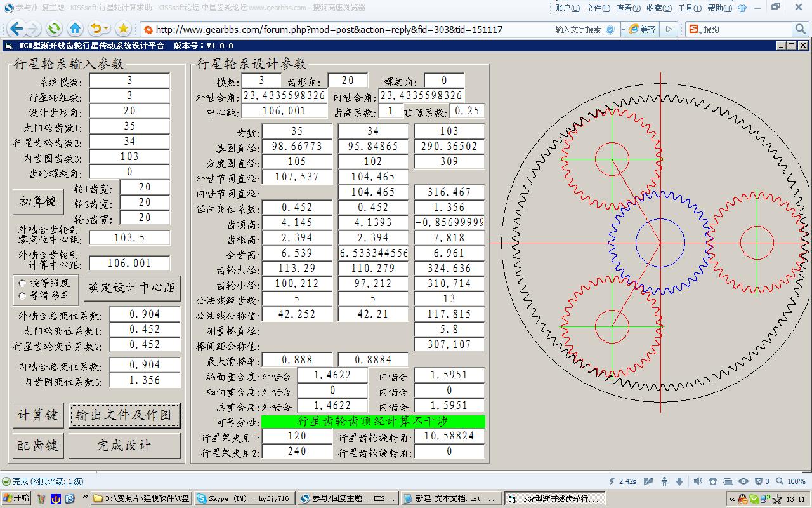Open the address bar dropdown arrow
The width and height of the screenshot is (812, 508).
click(x=624, y=29)
